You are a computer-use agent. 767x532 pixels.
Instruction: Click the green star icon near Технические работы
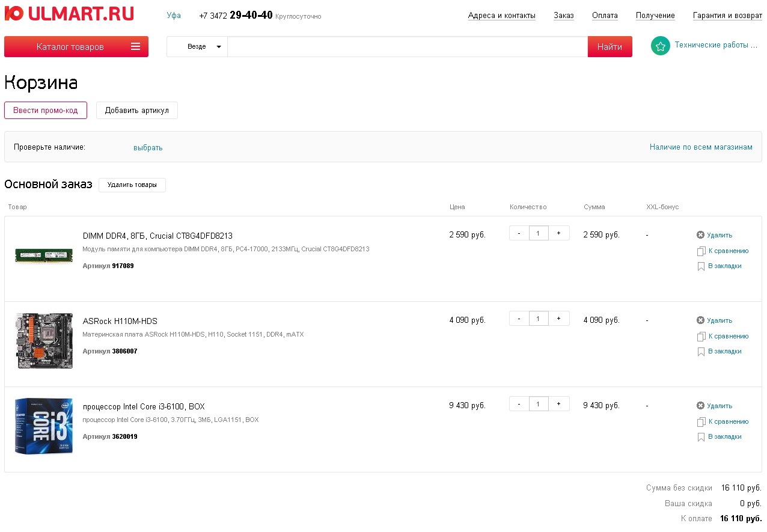661,46
